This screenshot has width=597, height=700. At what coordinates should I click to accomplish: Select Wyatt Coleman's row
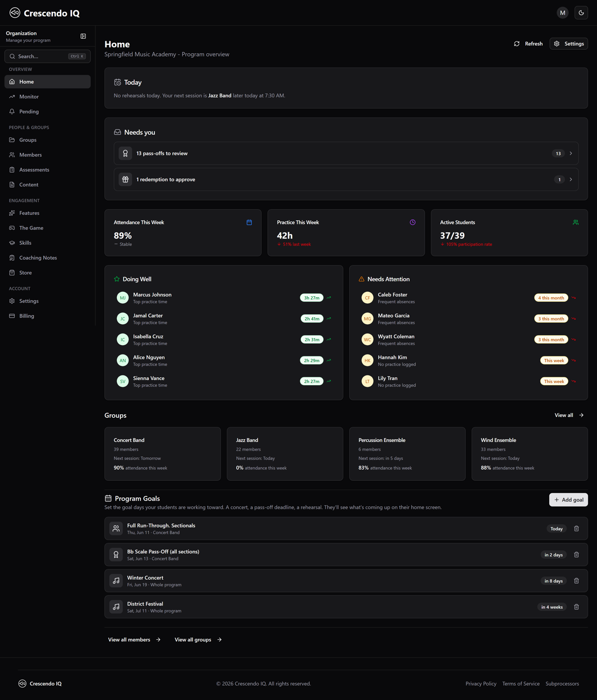coord(469,340)
